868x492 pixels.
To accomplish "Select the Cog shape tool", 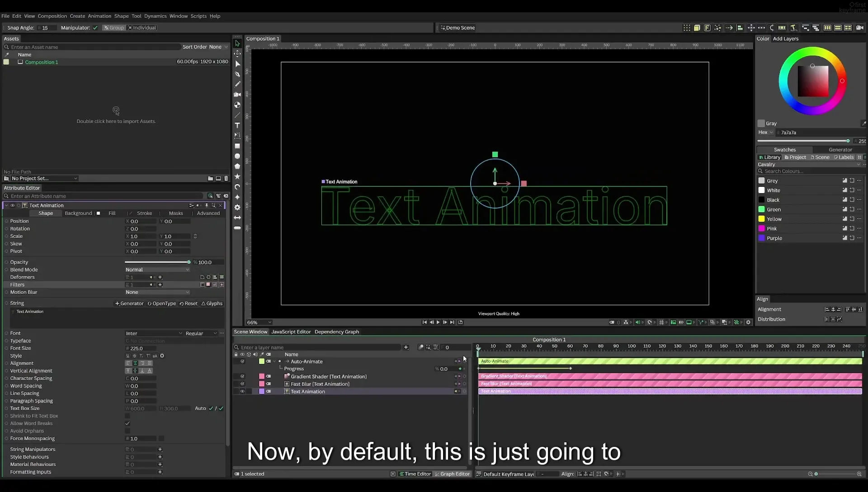I will 237,207.
